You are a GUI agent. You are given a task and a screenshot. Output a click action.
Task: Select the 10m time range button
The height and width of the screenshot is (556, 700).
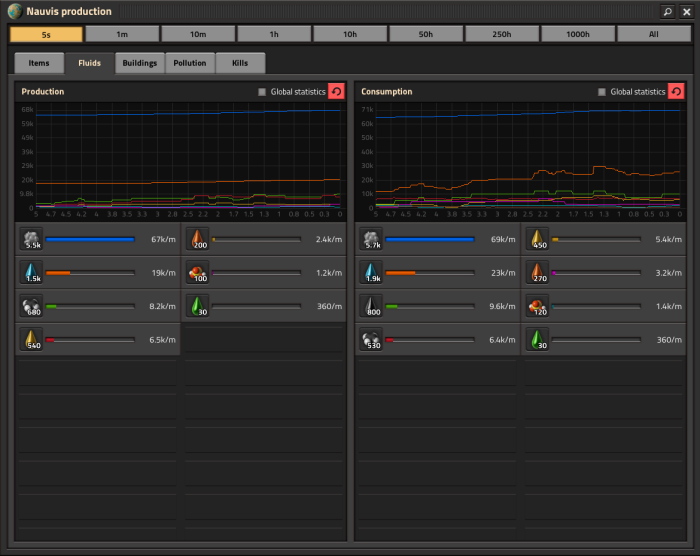coord(198,34)
